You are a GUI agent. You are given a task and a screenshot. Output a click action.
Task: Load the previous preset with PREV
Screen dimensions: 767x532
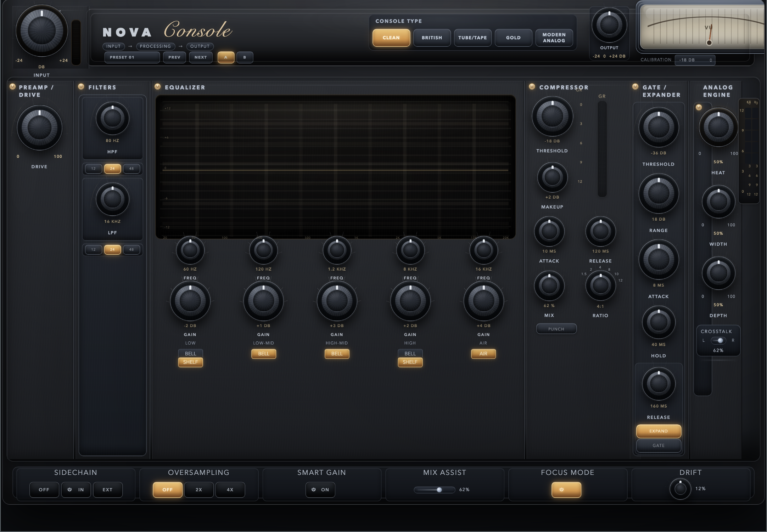174,57
